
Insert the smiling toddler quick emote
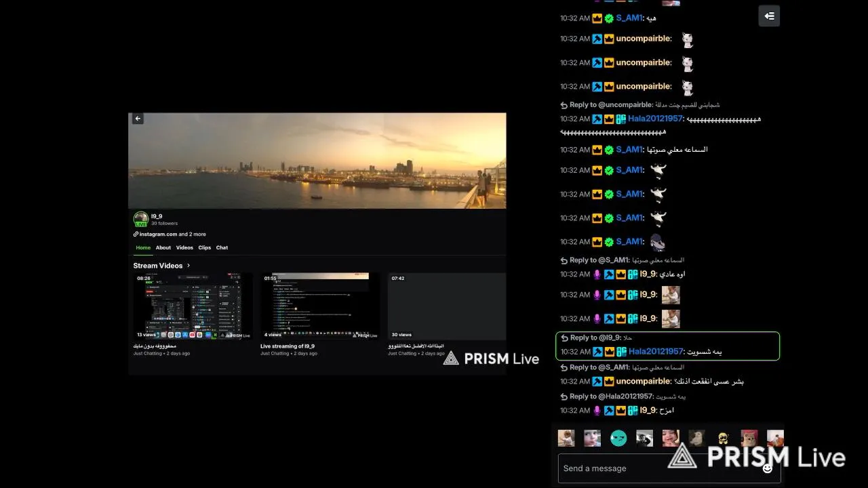tap(671, 439)
